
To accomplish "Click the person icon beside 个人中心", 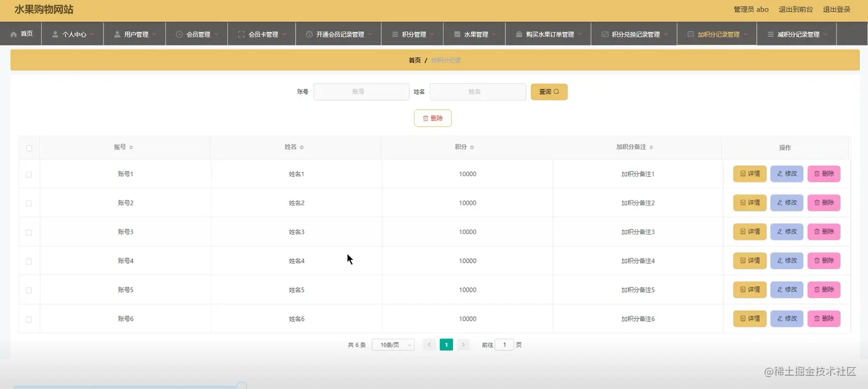I will (x=55, y=34).
